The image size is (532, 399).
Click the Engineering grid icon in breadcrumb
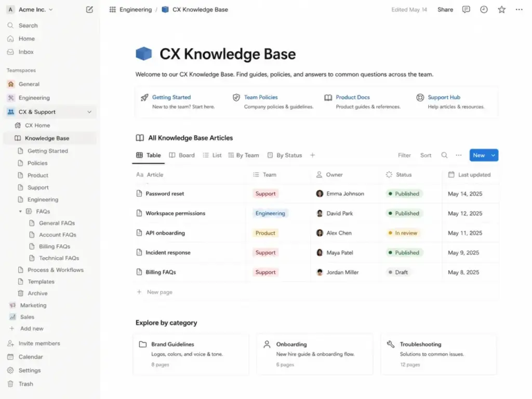point(113,9)
